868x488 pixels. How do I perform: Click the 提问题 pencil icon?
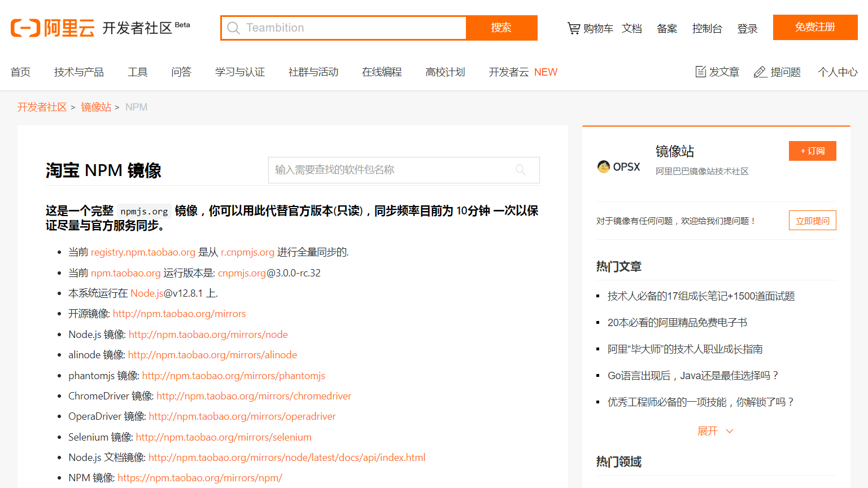[760, 72]
